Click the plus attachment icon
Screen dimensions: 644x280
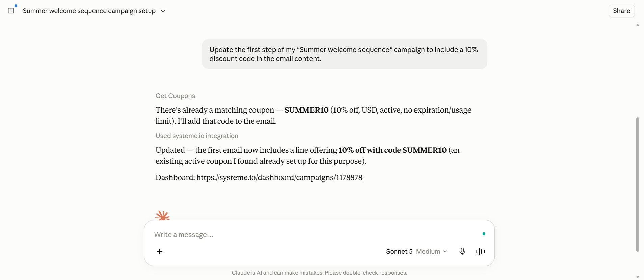pyautogui.click(x=160, y=251)
